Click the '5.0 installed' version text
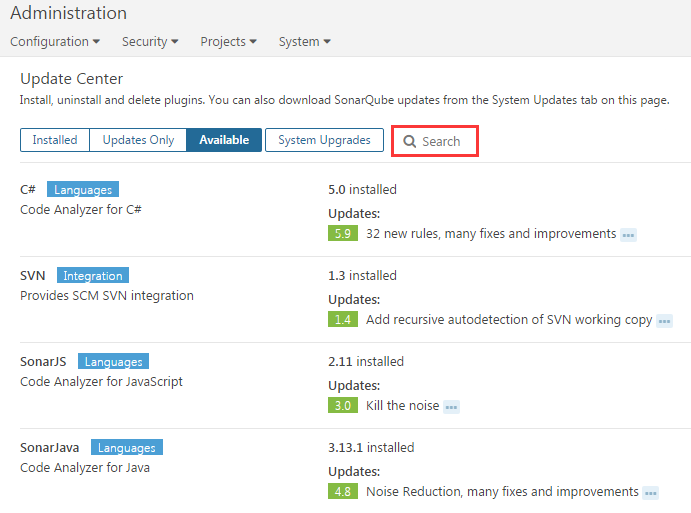This screenshot has width=691, height=513. coord(362,190)
